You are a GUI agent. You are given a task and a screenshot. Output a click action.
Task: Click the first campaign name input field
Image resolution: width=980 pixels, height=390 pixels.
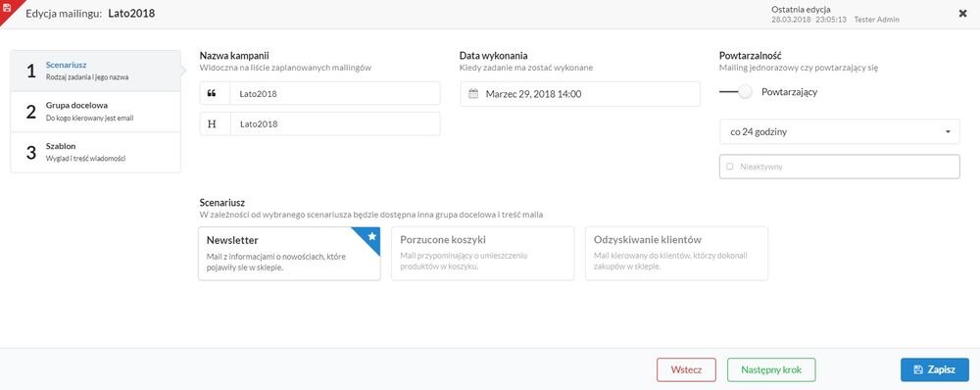(335, 93)
